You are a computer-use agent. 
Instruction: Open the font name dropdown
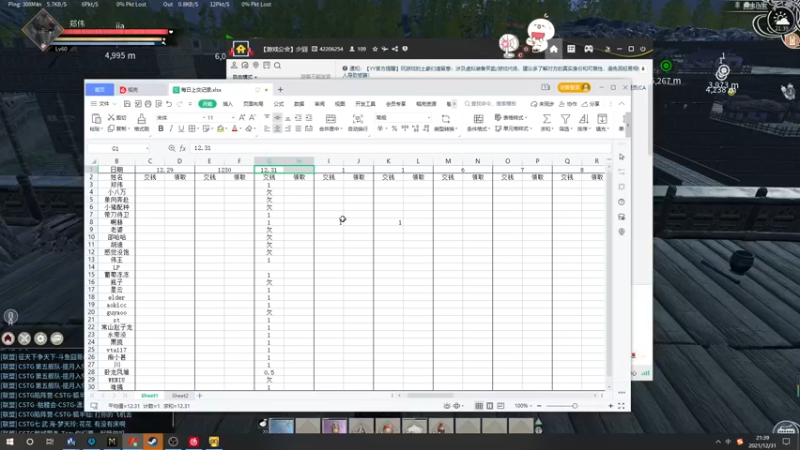204,118
